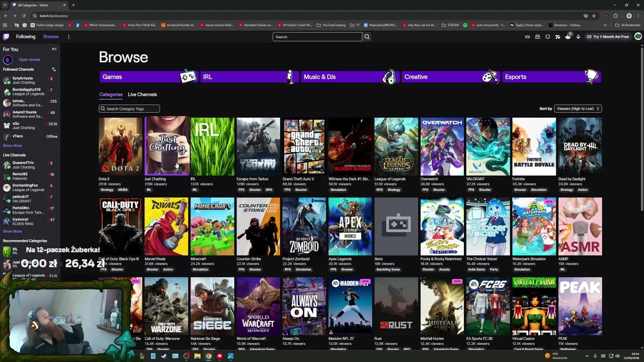Open the Apex Legends category thumbnail
This screenshot has width=644, height=362.
click(350, 226)
